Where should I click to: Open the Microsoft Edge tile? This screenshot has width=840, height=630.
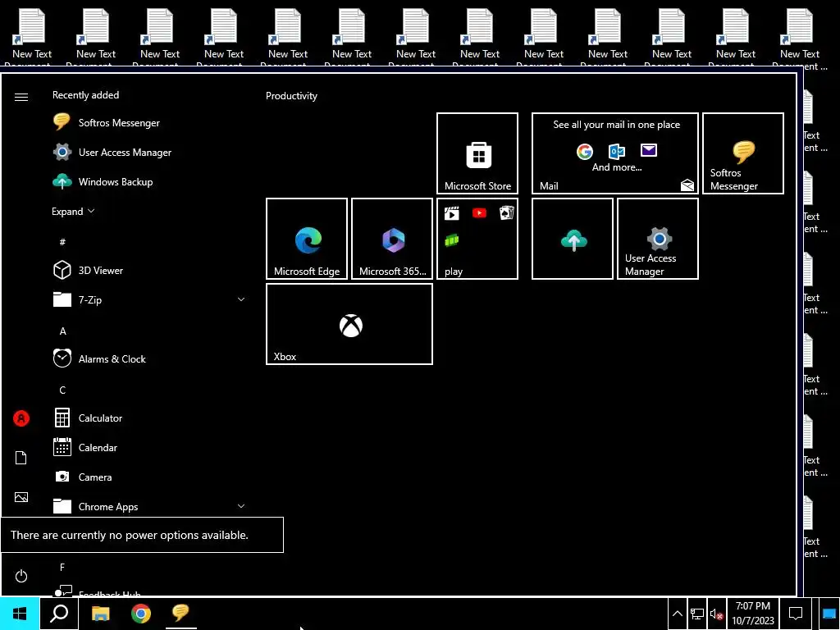[307, 239]
